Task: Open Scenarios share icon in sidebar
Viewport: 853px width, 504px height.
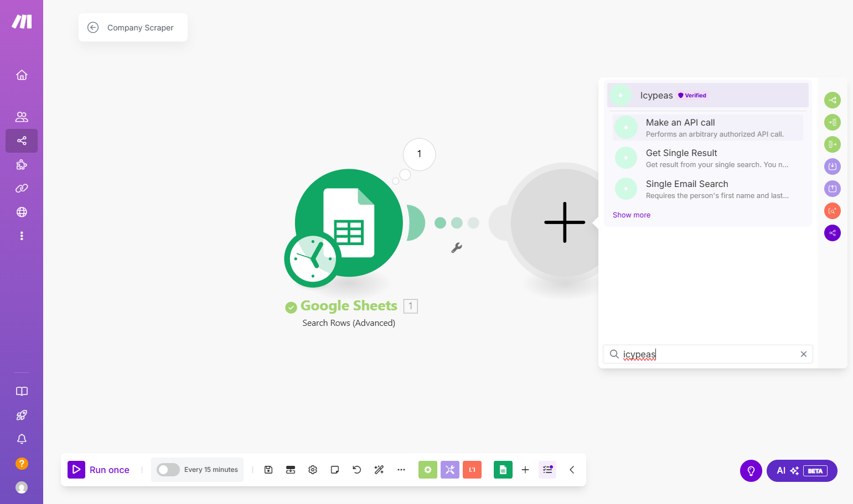Action: (x=22, y=141)
